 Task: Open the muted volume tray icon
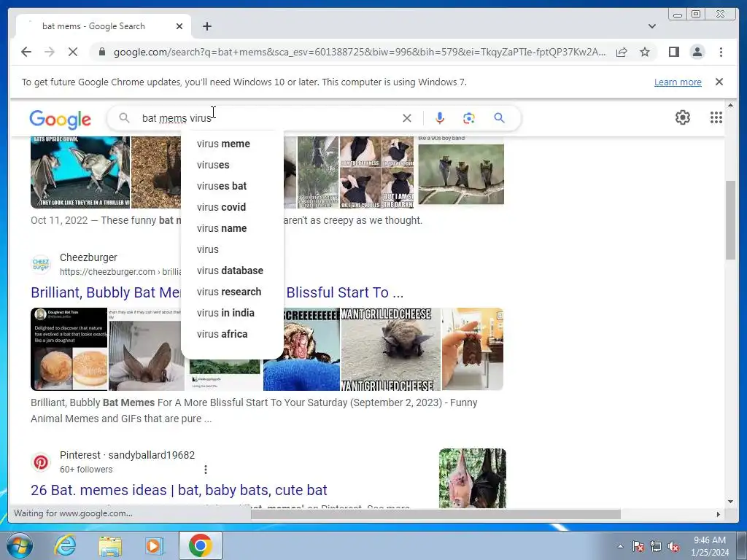(673, 546)
